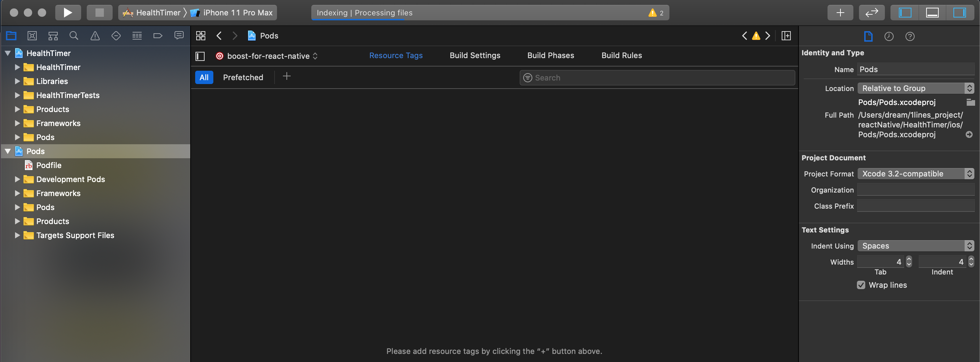Screen dimensions: 980x362
Task: Choose file location with folder icon
Action: [x=971, y=102]
